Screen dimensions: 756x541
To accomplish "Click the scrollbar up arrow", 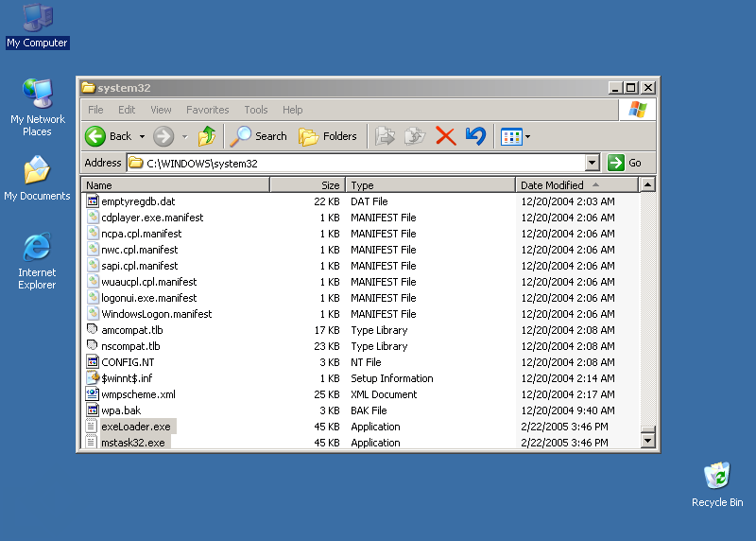I will 648,184.
